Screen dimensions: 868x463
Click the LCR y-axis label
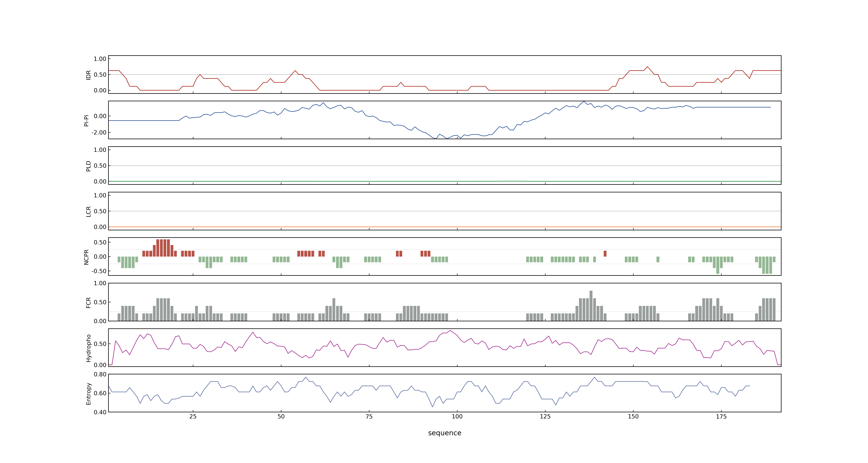coord(88,211)
